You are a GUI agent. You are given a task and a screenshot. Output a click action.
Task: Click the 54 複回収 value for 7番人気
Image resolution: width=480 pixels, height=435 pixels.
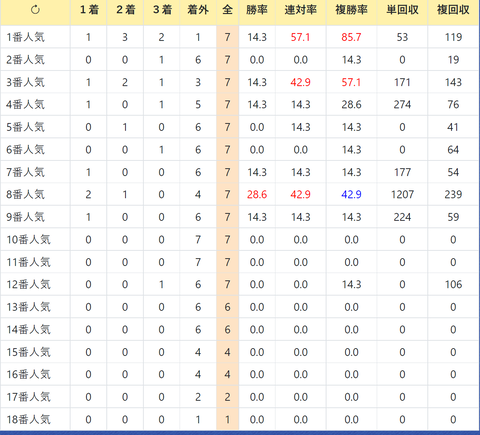453,172
